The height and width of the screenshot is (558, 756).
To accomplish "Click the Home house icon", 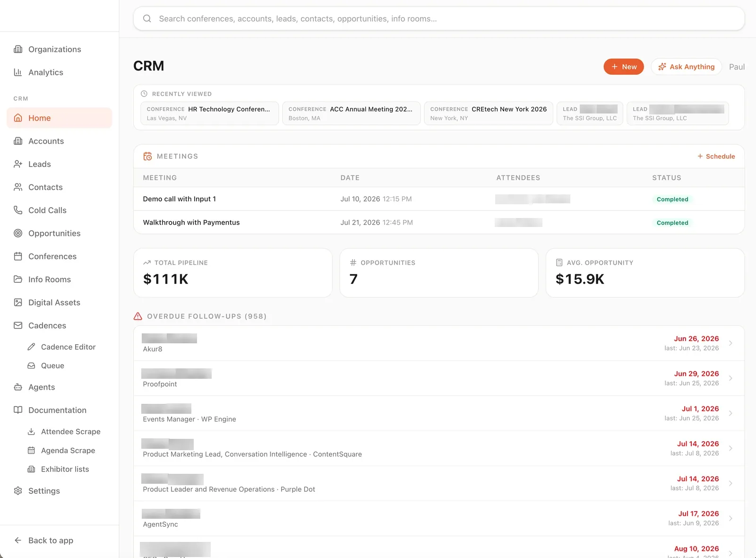I will click(x=18, y=118).
